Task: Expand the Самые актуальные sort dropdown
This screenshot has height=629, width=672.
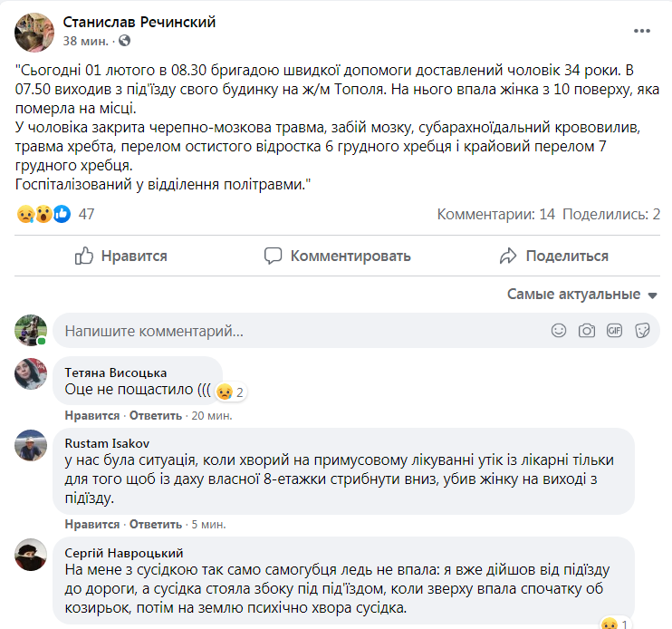Action: [x=582, y=295]
